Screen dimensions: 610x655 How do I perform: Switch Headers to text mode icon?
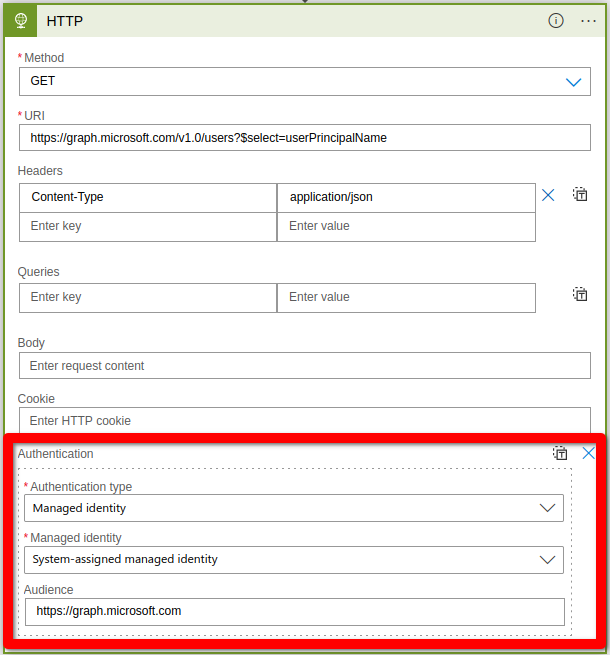tap(580, 195)
